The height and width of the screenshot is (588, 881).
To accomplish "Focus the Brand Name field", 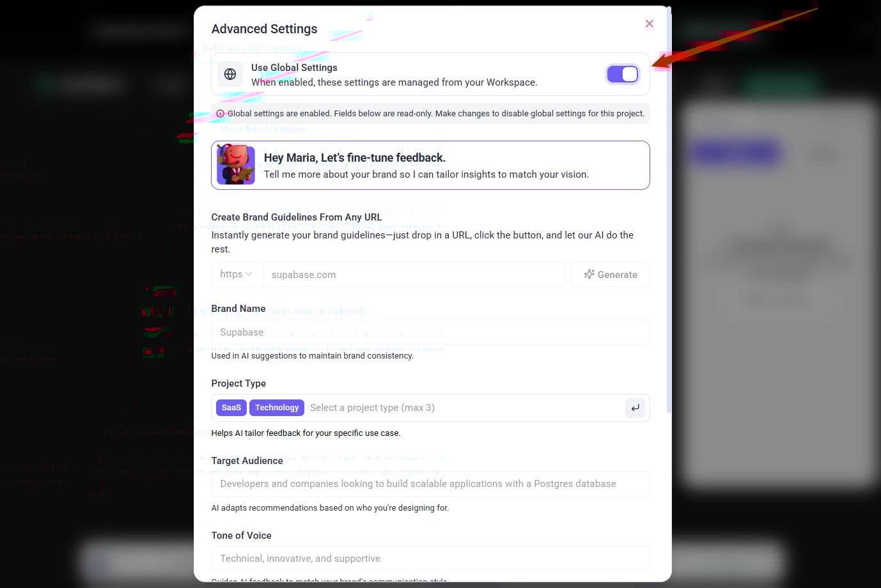I will (430, 332).
